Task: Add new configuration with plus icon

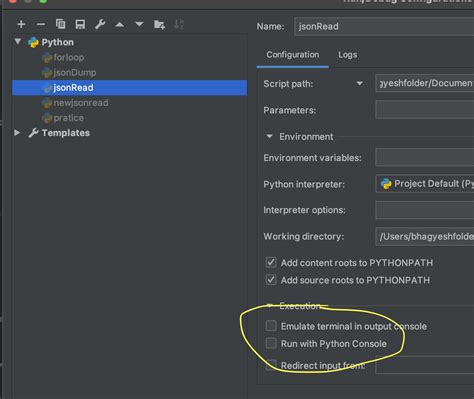Action: click(x=21, y=24)
